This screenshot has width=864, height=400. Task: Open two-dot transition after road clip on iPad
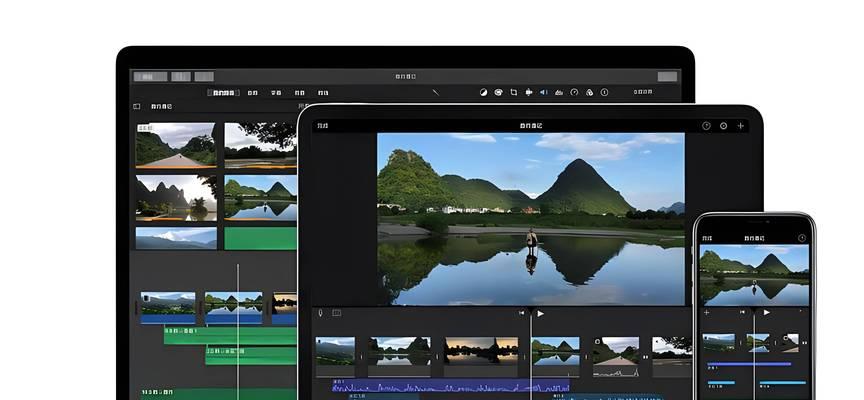pos(646,357)
